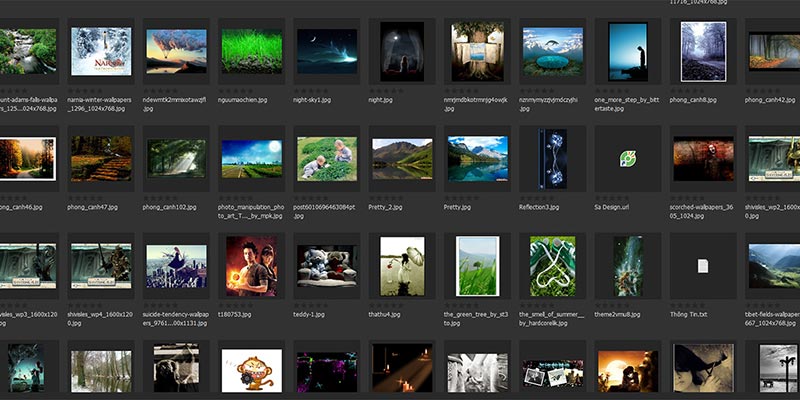Select the one_more_step_by_bittertaste thumbnail
800x400 pixels.
pos(628,52)
